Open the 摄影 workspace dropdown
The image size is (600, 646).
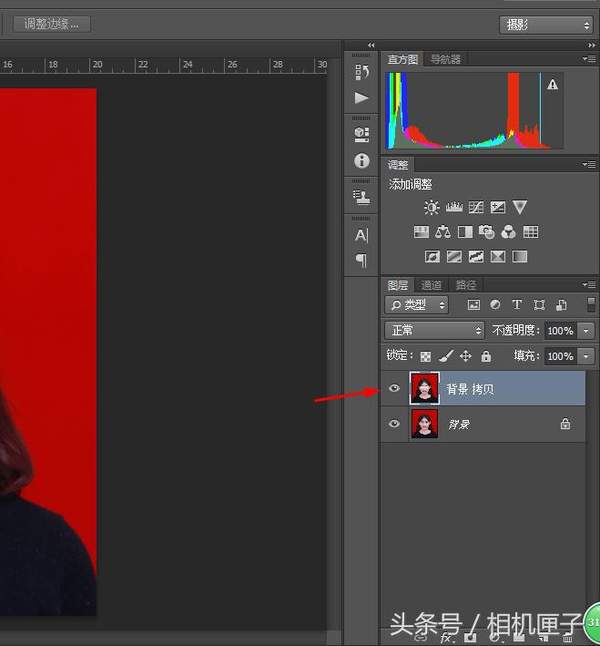(546, 25)
